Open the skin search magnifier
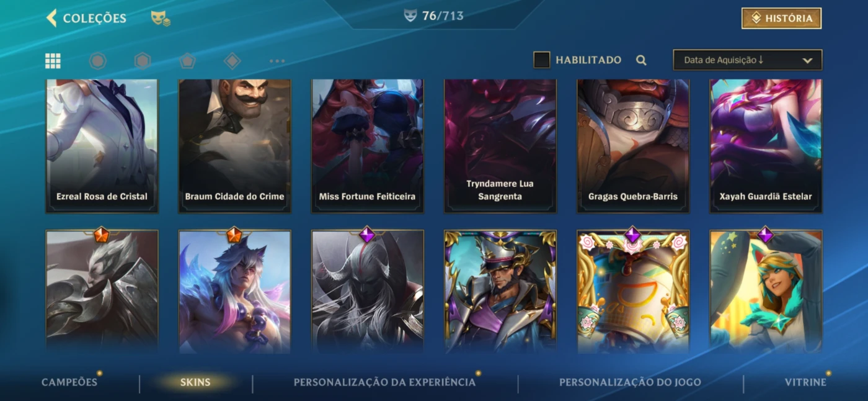 pos(641,60)
